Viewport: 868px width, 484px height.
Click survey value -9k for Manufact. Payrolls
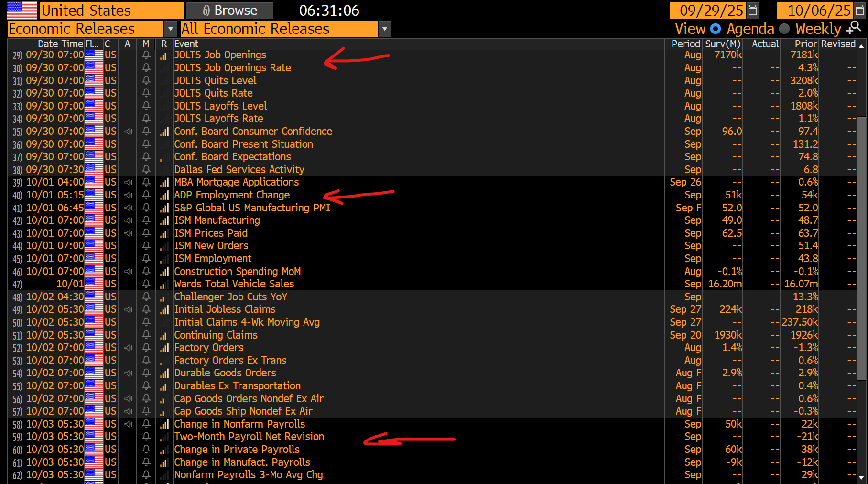point(734,462)
